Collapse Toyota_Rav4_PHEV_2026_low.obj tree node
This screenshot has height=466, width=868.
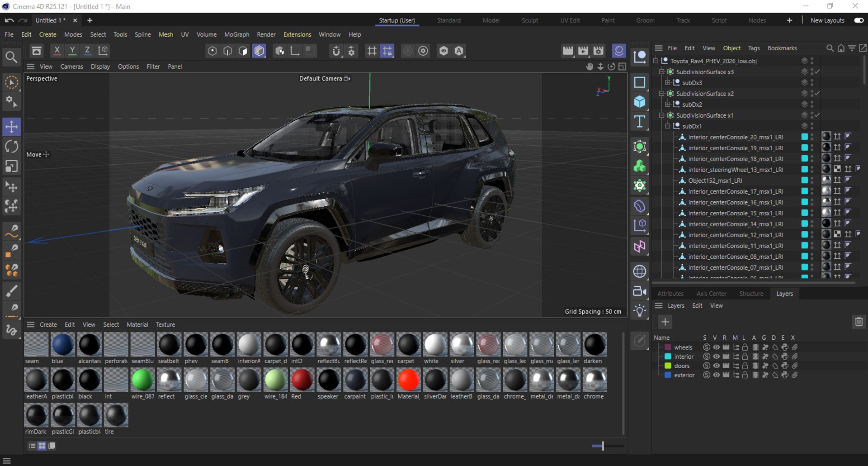656,61
